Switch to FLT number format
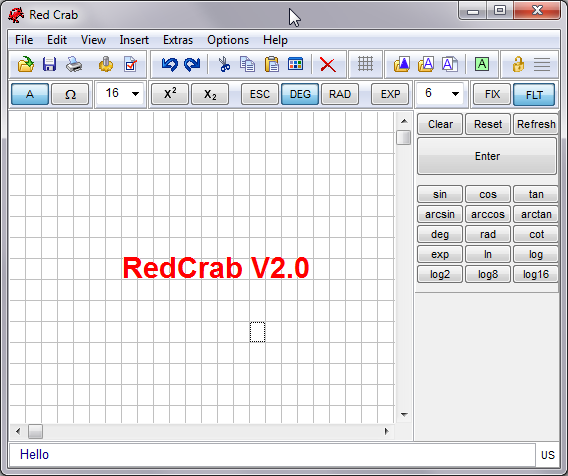 (534, 95)
